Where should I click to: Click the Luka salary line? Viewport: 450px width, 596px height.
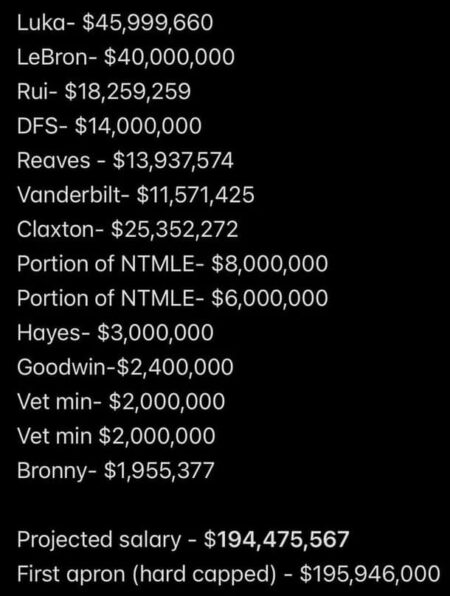point(115,23)
